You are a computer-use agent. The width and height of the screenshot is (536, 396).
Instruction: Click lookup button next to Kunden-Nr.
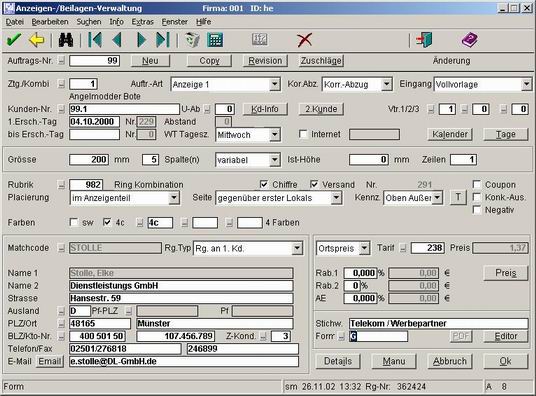61,109
